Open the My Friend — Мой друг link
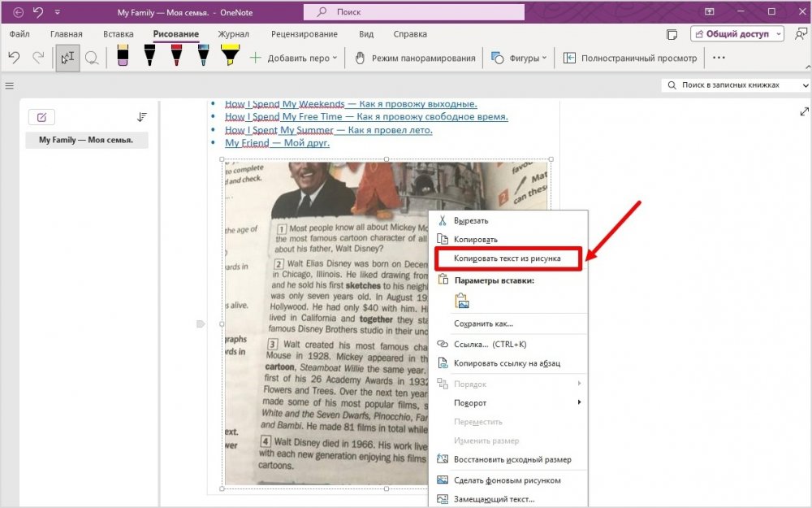 [x=277, y=142]
